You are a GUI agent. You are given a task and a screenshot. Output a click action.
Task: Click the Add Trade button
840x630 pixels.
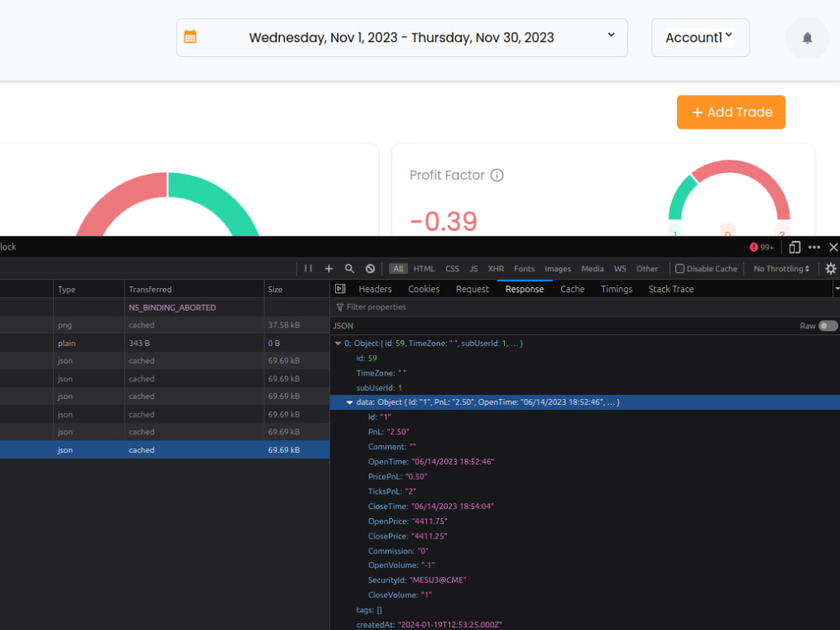coord(731,112)
